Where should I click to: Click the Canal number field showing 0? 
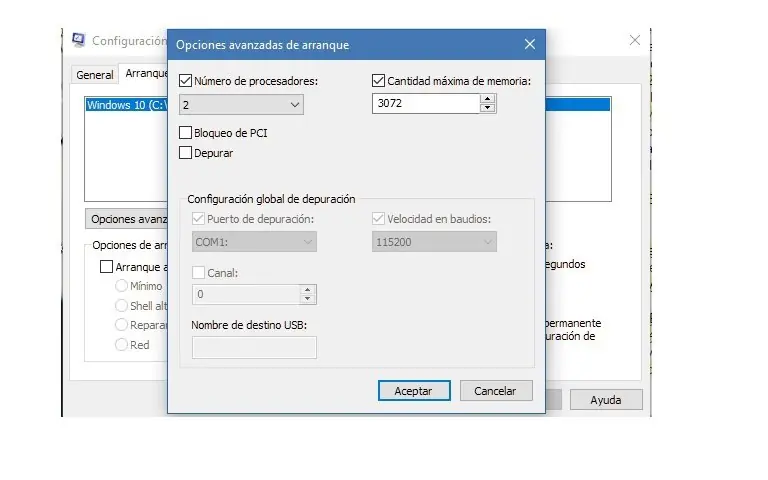coord(246,294)
